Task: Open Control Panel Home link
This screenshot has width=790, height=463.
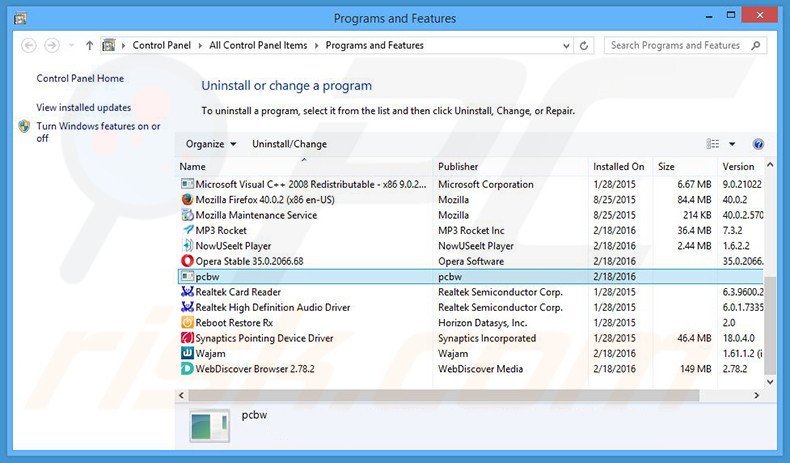Action: click(80, 78)
